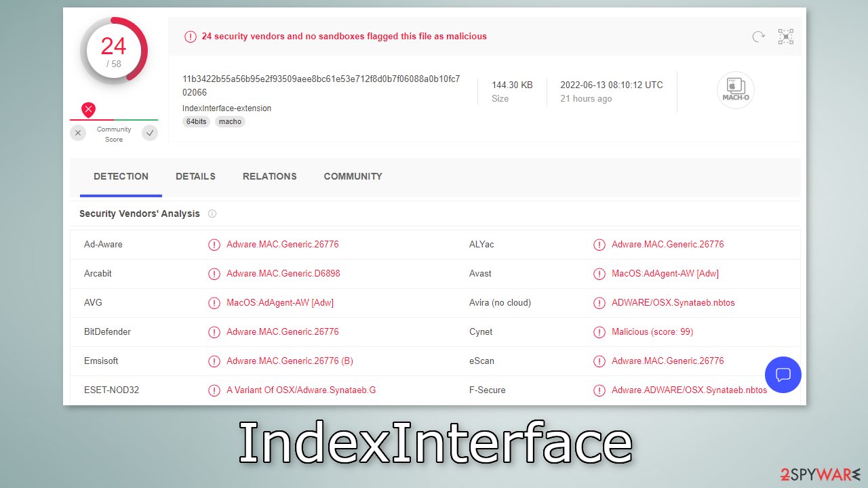868x488 pixels.
Task: Open the live chat bubble
Action: [x=783, y=374]
